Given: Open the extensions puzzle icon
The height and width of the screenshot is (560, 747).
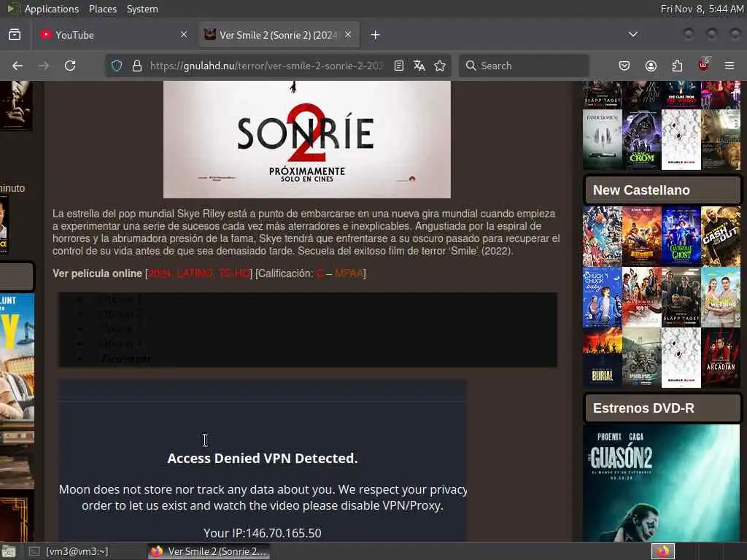Looking at the screenshot, I should (677, 66).
